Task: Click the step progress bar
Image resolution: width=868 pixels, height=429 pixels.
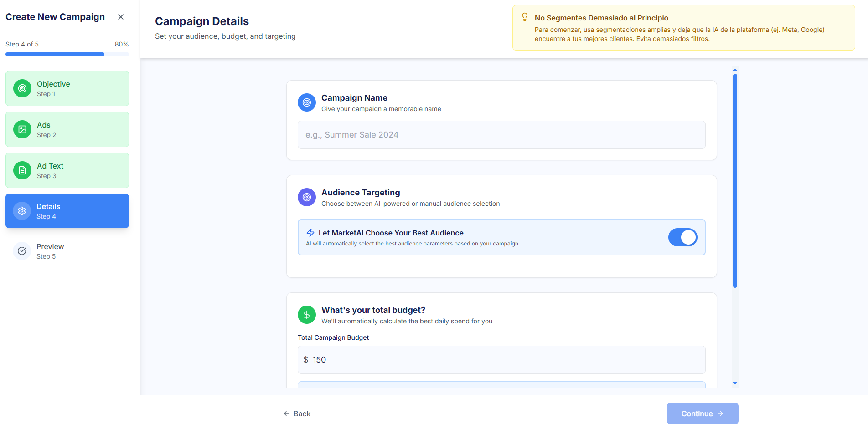Action: click(x=67, y=54)
